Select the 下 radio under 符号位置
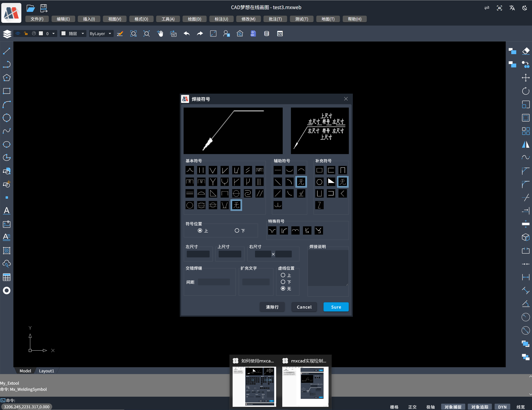The image size is (532, 410). tap(236, 230)
